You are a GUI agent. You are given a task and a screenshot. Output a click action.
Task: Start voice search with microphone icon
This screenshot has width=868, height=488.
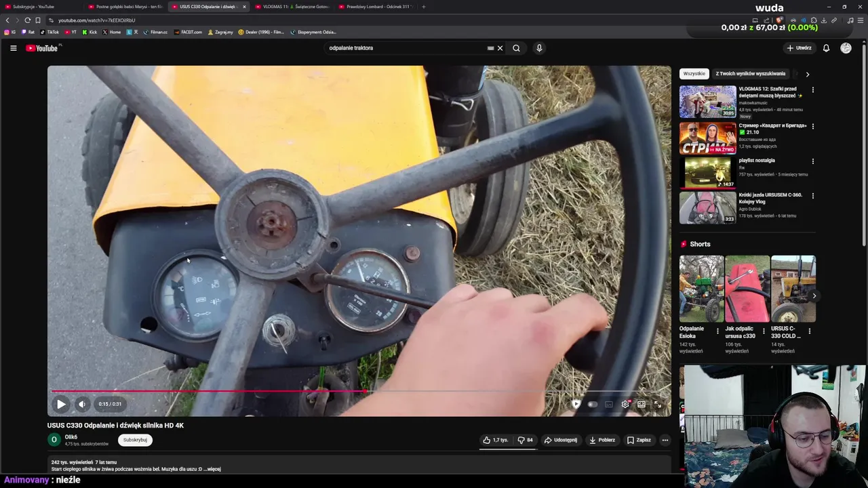539,48
